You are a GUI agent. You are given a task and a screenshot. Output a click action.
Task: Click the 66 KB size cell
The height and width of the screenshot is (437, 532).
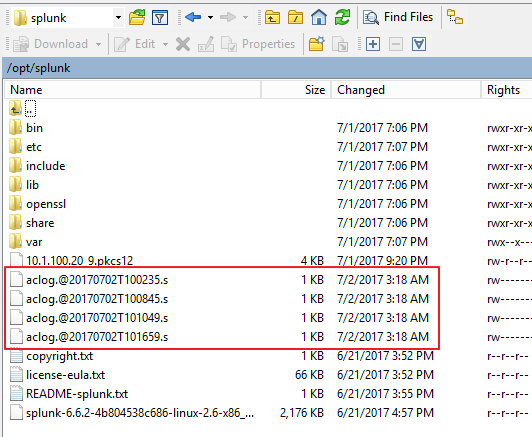pyautogui.click(x=309, y=375)
